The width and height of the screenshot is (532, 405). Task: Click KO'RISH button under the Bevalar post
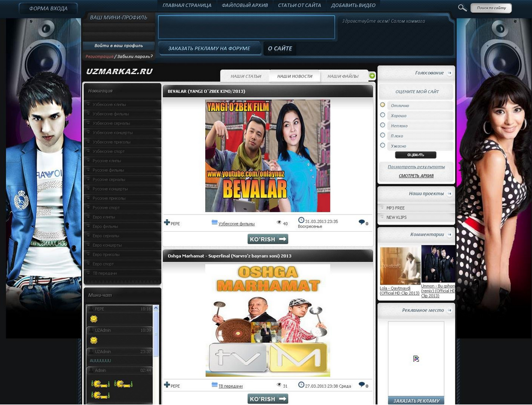tap(268, 239)
